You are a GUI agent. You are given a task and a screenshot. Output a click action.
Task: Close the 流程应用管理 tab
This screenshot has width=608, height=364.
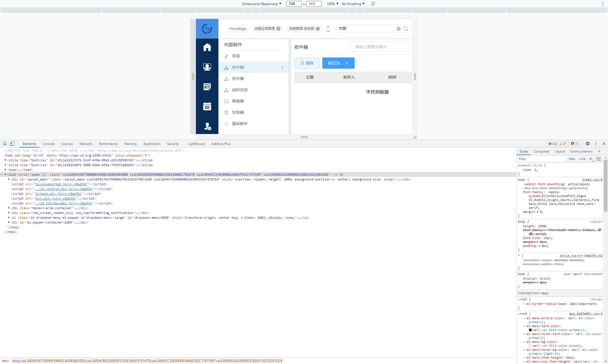coord(278,29)
